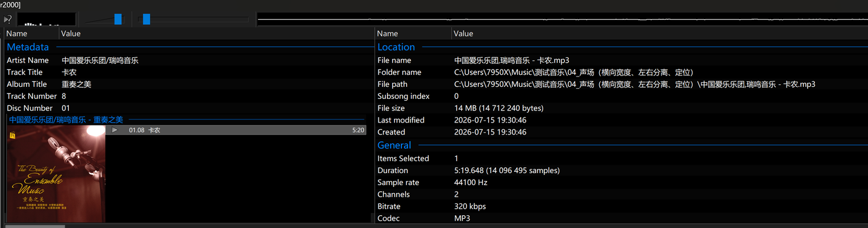This screenshot has width=868, height=228.
Task: Select the Artist Name value 中国爱乐乐团/瑞鸣音乐
Action: tap(100, 60)
